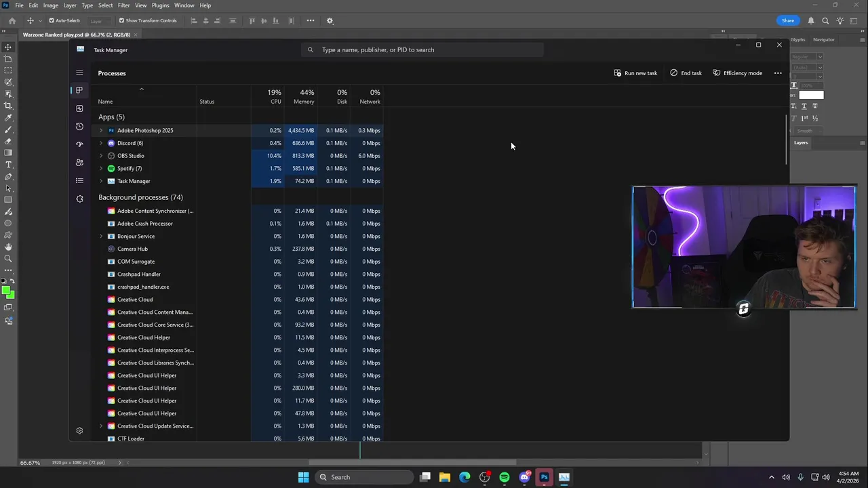Click Efficiency mode button
Viewport: 868px width, 488px height.
point(737,73)
